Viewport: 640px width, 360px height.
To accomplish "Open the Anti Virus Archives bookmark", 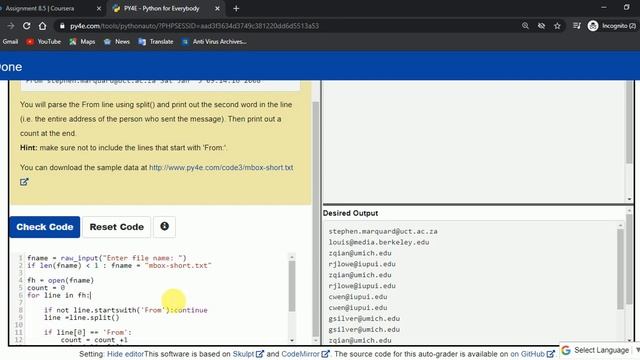I will coord(214,42).
